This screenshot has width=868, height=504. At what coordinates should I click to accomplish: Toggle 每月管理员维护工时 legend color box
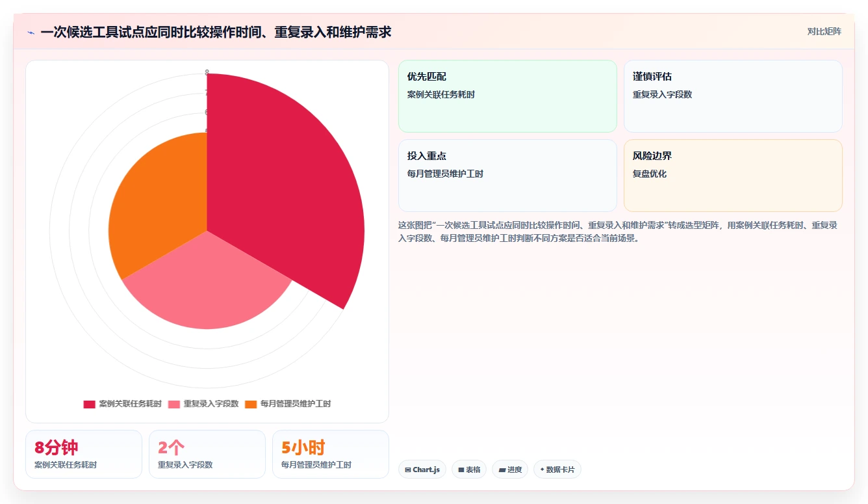pyautogui.click(x=251, y=404)
